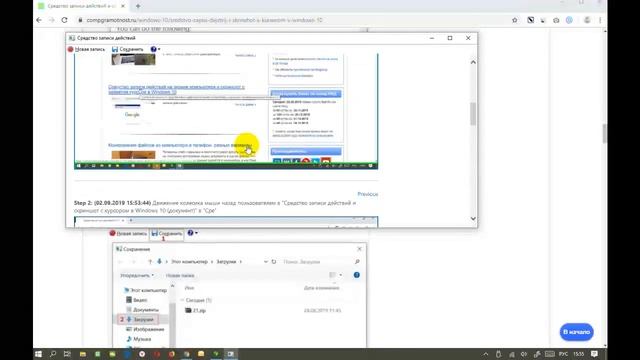Click the blue В начало button
The image size is (640, 360).
[576, 332]
